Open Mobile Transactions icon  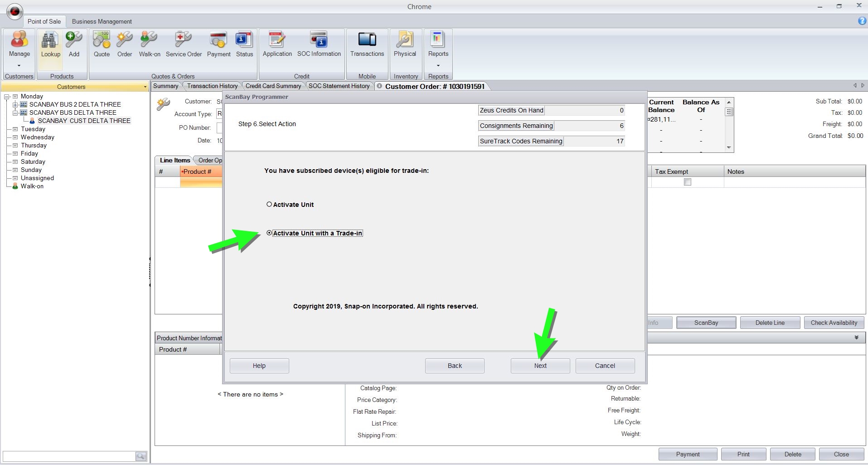tap(367, 41)
